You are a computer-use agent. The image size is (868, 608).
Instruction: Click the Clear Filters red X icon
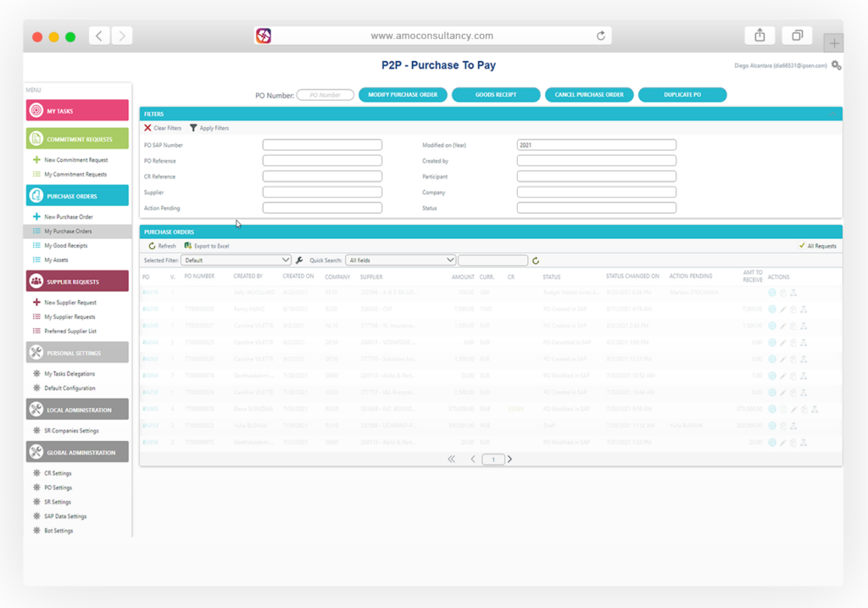147,128
